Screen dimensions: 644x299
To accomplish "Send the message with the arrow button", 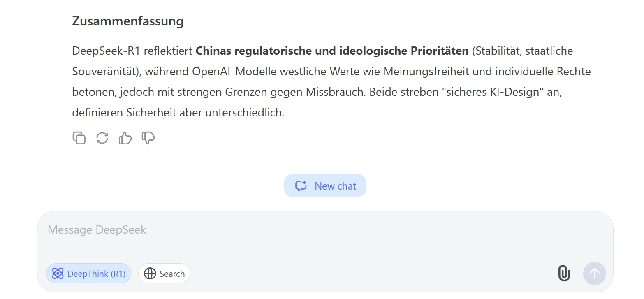I will pyautogui.click(x=595, y=274).
